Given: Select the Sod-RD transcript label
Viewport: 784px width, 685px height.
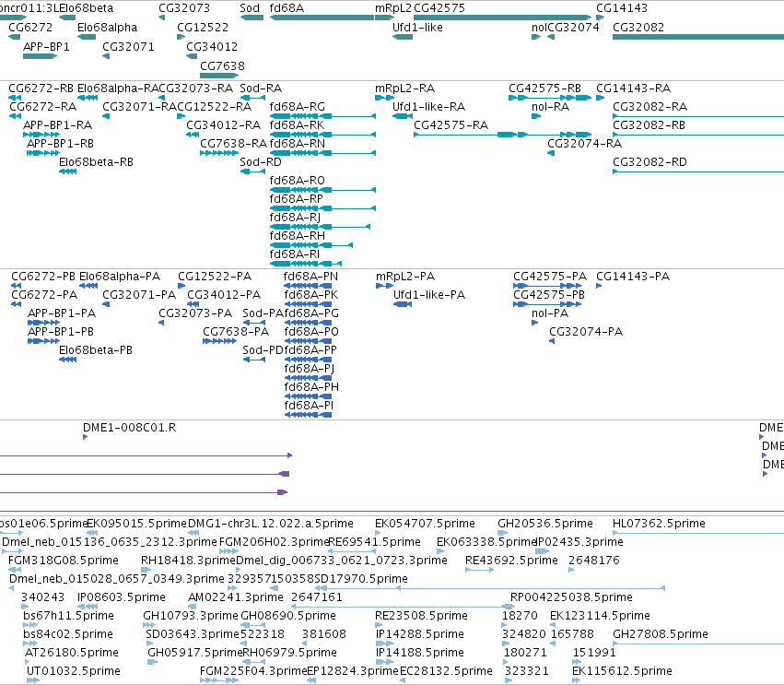Looking at the screenshot, I should pyautogui.click(x=261, y=162).
